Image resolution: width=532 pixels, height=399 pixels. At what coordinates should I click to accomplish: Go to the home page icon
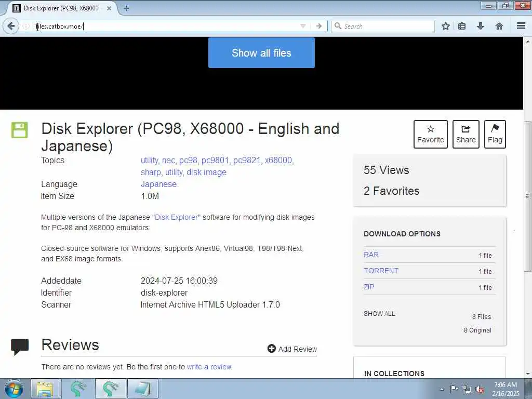point(499,26)
